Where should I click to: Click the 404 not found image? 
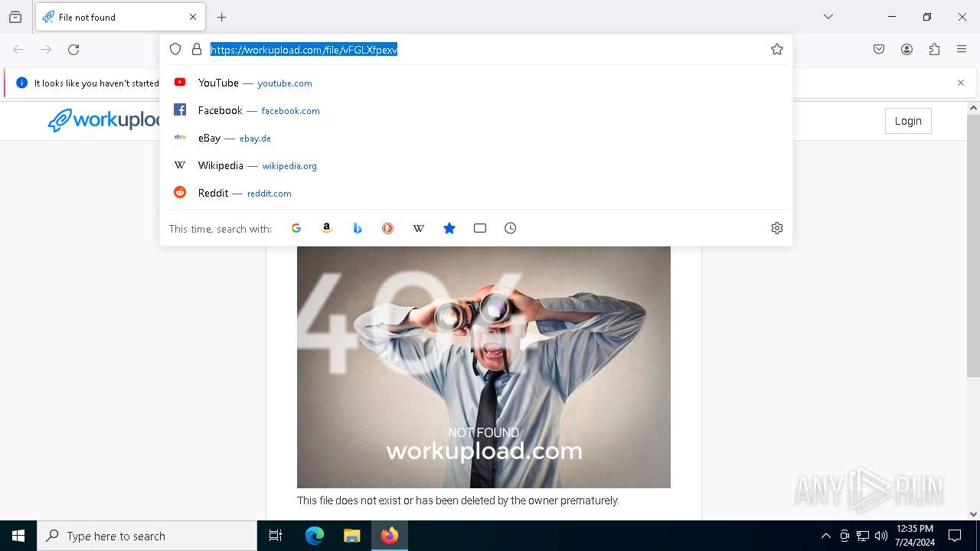tap(484, 367)
